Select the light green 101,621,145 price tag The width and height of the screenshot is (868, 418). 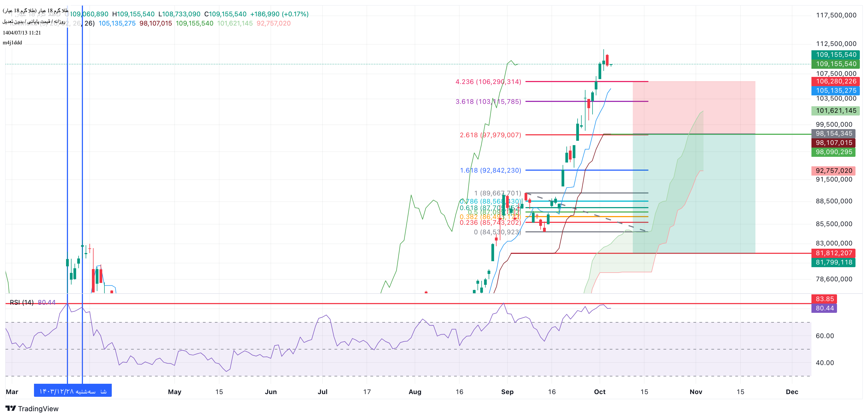coord(835,110)
